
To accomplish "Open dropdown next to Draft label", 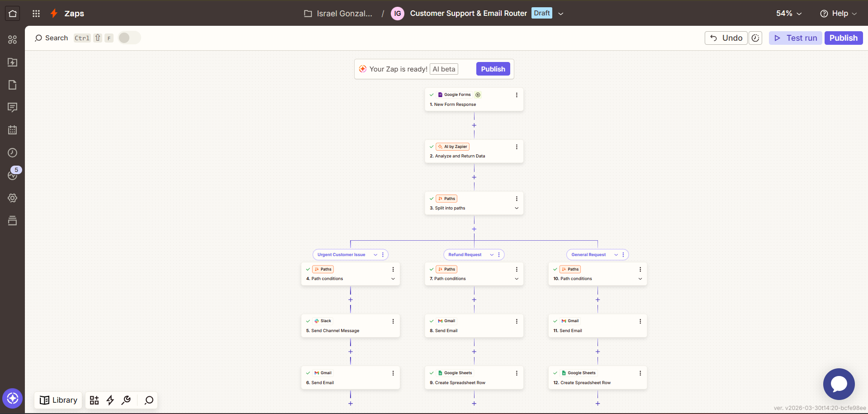I will tap(561, 14).
